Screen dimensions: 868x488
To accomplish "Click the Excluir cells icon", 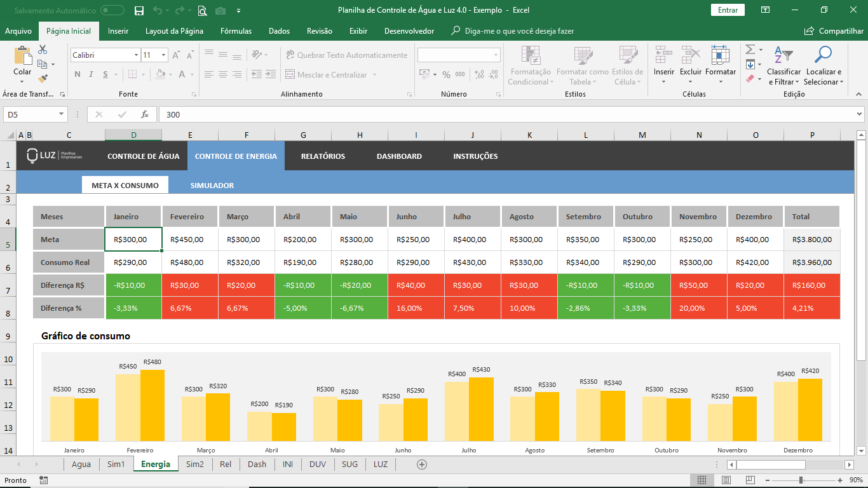I will tap(691, 55).
